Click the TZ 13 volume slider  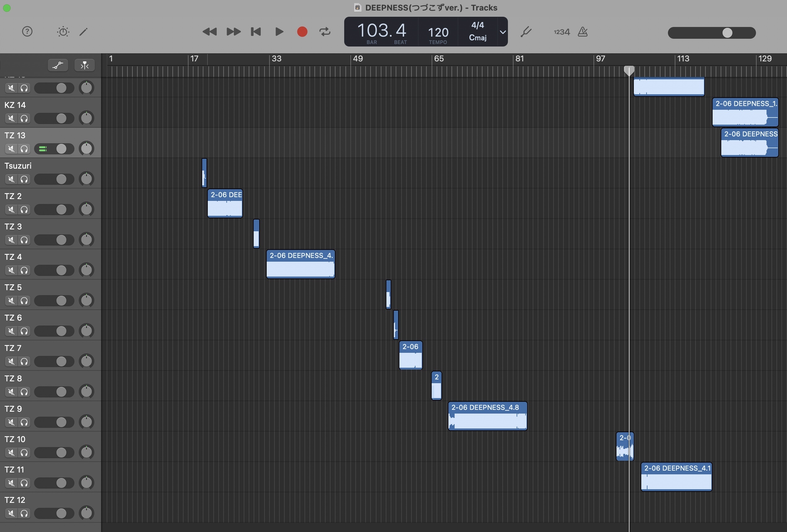pyautogui.click(x=54, y=149)
